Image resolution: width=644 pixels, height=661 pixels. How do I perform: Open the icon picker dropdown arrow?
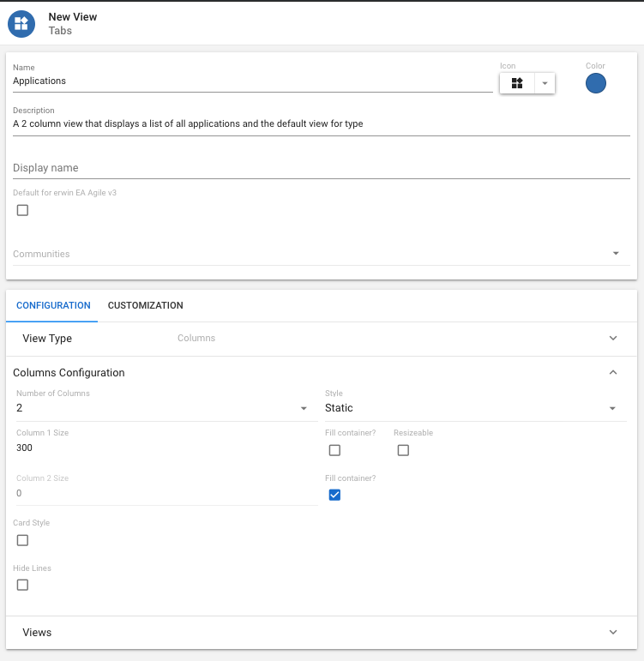(x=545, y=83)
